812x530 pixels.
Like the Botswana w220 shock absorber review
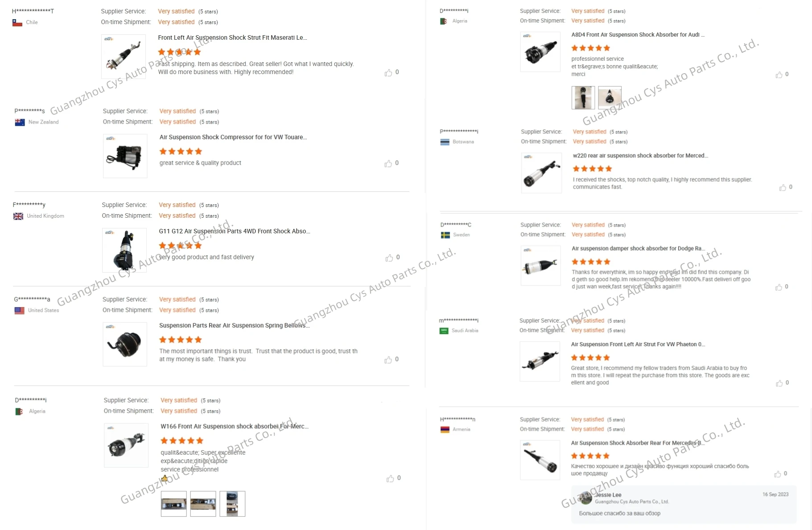[x=783, y=188]
